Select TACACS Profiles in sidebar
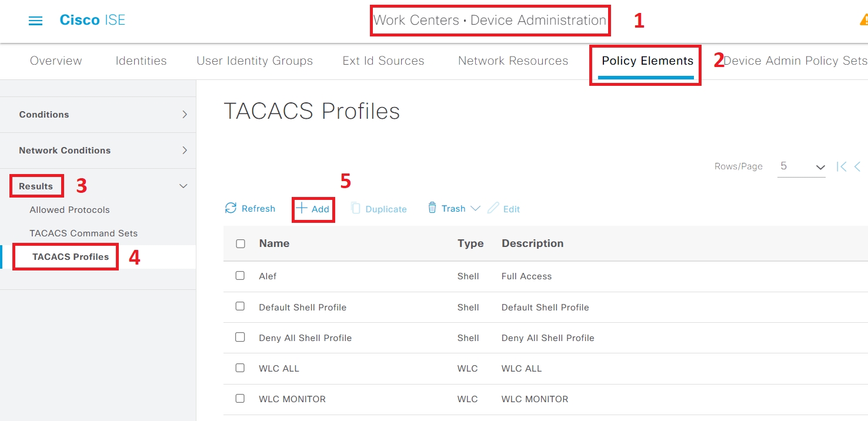The width and height of the screenshot is (868, 421). (x=71, y=257)
